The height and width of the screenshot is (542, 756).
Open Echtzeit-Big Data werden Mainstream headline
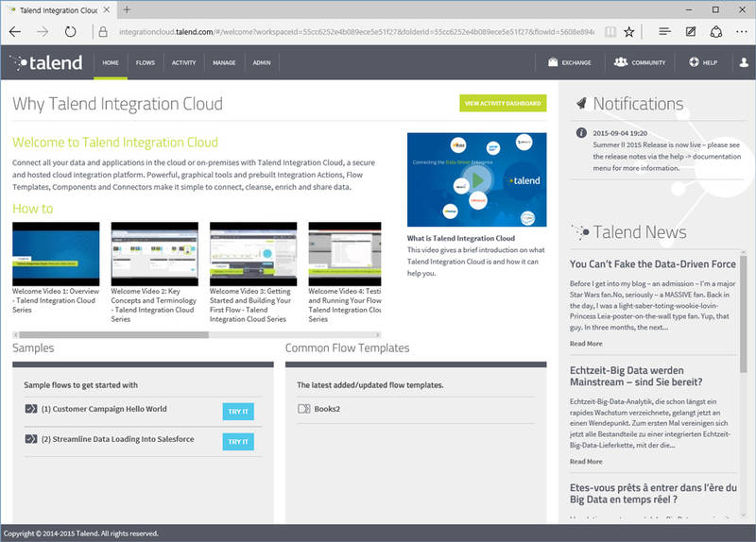(x=636, y=376)
